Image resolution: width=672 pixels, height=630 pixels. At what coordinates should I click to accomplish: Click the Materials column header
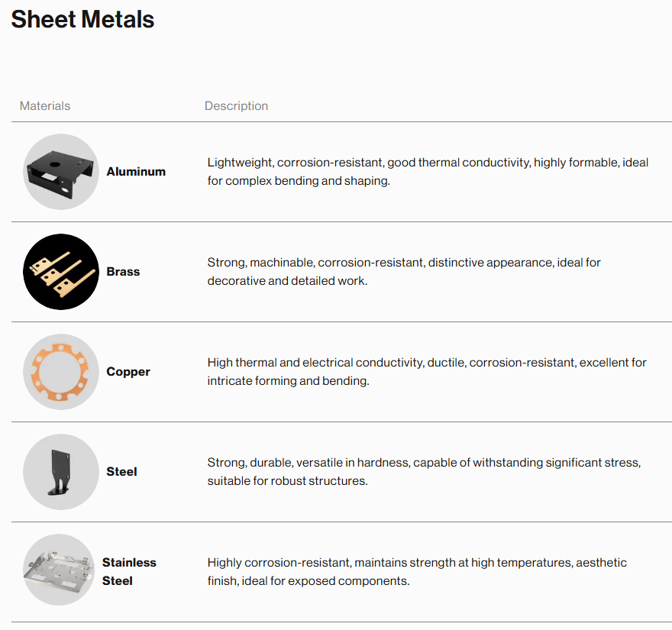coord(45,106)
